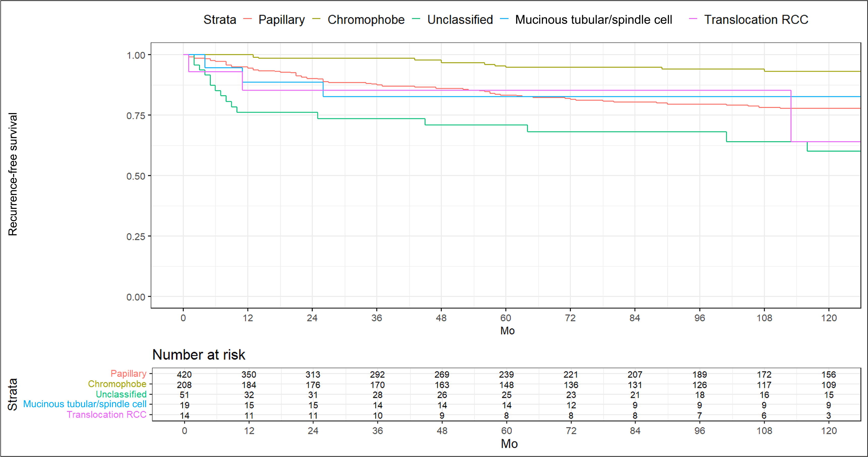Click the Mucinous tubular/spindle cell row label in risk table
868x457 pixels.
(x=85, y=404)
